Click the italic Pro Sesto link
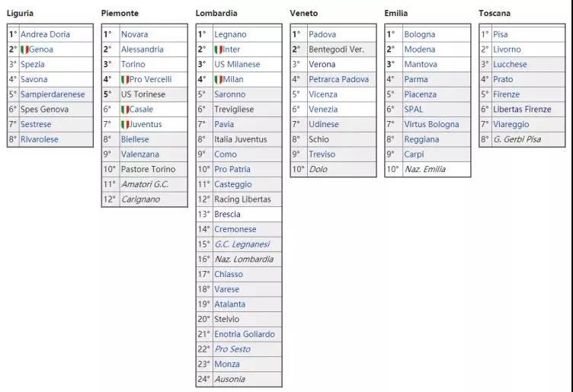Screen dimensions: 573x392 pyautogui.click(x=232, y=349)
